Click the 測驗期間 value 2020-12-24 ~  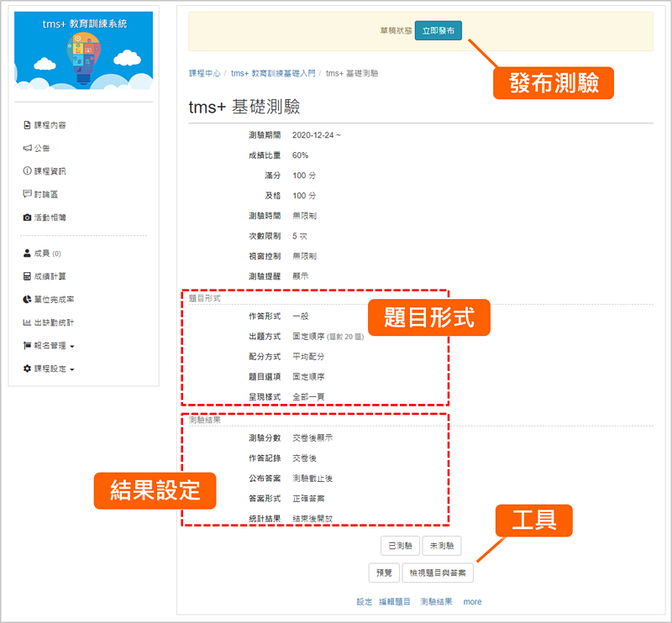(317, 135)
